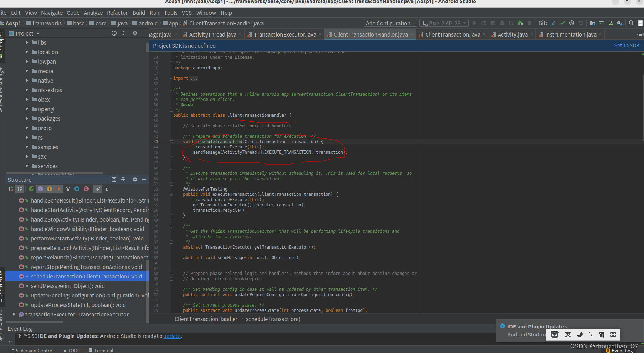
Task: Click the Structure panel horizontal scrollbar
Action: pos(34,322)
